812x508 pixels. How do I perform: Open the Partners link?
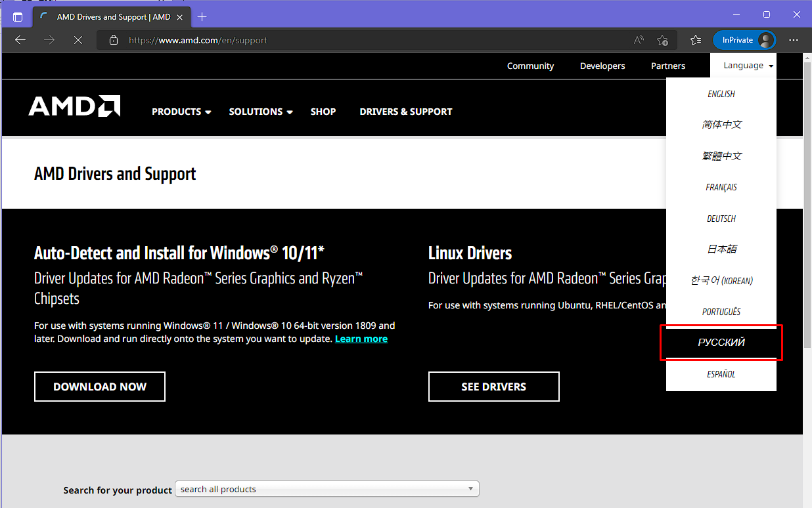tap(668, 66)
